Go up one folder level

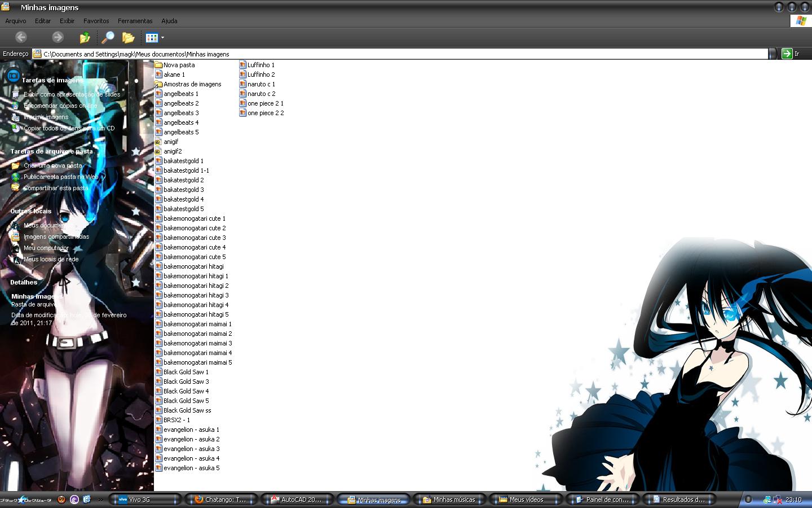point(85,38)
